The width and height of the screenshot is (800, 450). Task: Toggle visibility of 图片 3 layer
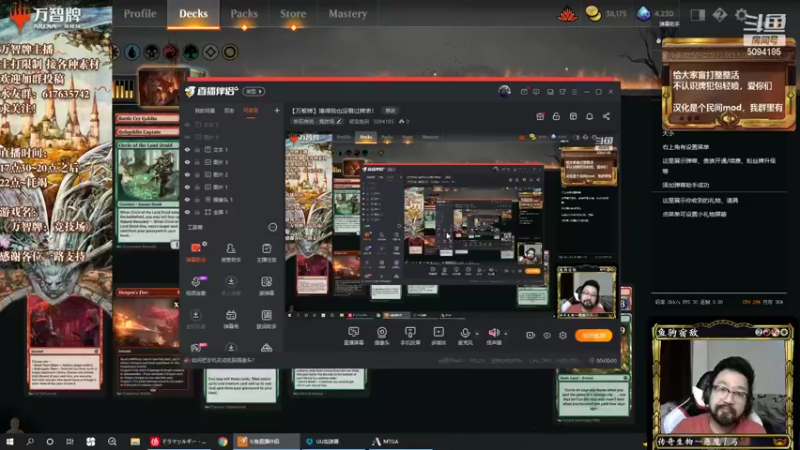point(187,162)
